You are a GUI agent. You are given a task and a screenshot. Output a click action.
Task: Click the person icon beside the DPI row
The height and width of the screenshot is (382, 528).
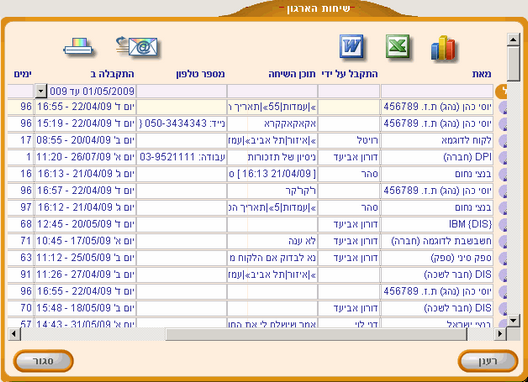pos(503,157)
